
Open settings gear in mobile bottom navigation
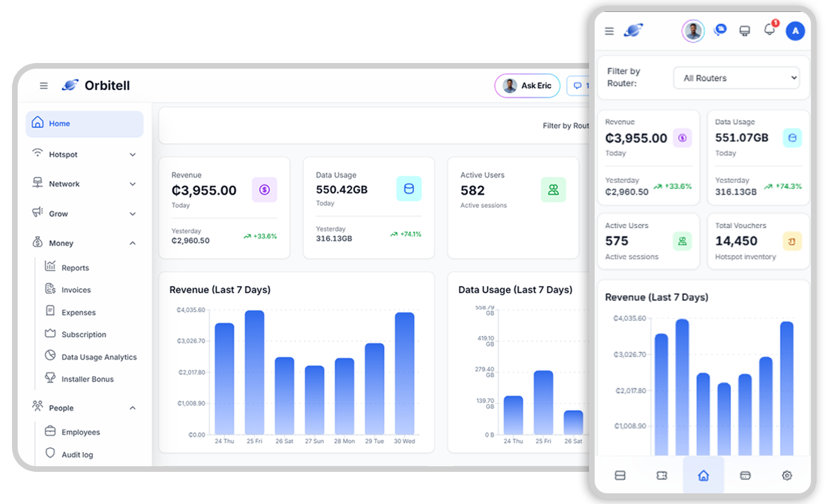787,476
